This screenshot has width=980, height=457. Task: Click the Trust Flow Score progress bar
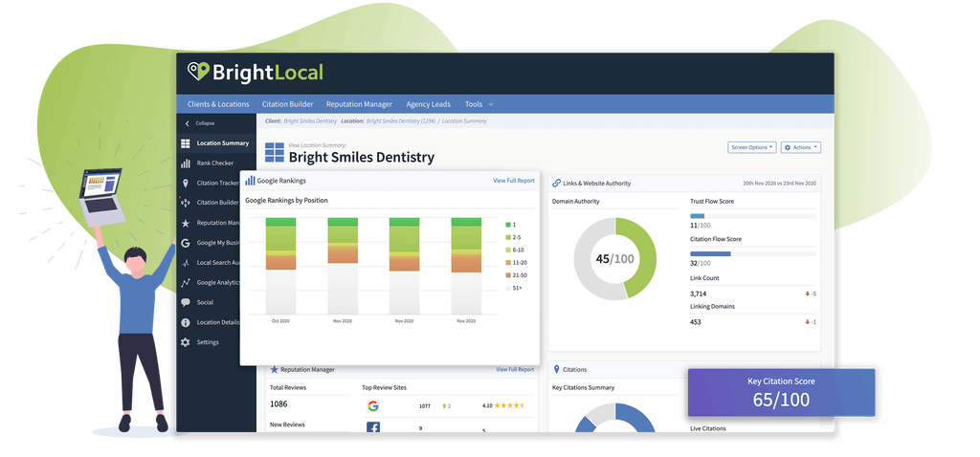(x=752, y=216)
